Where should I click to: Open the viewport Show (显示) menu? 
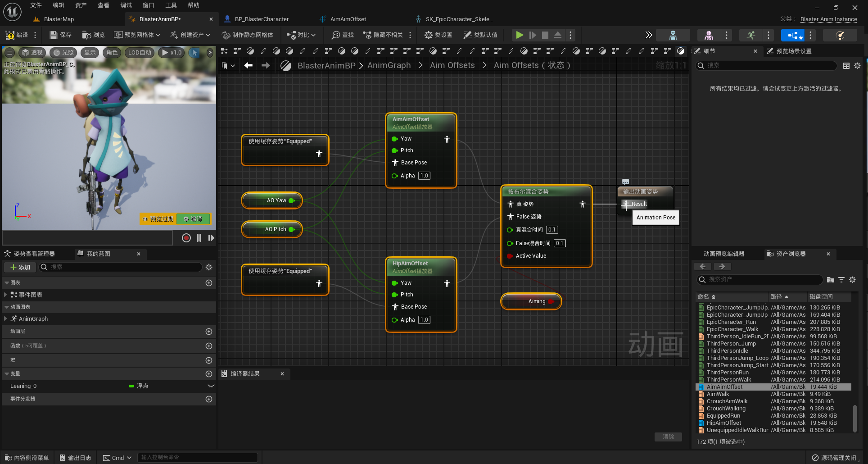[90, 53]
